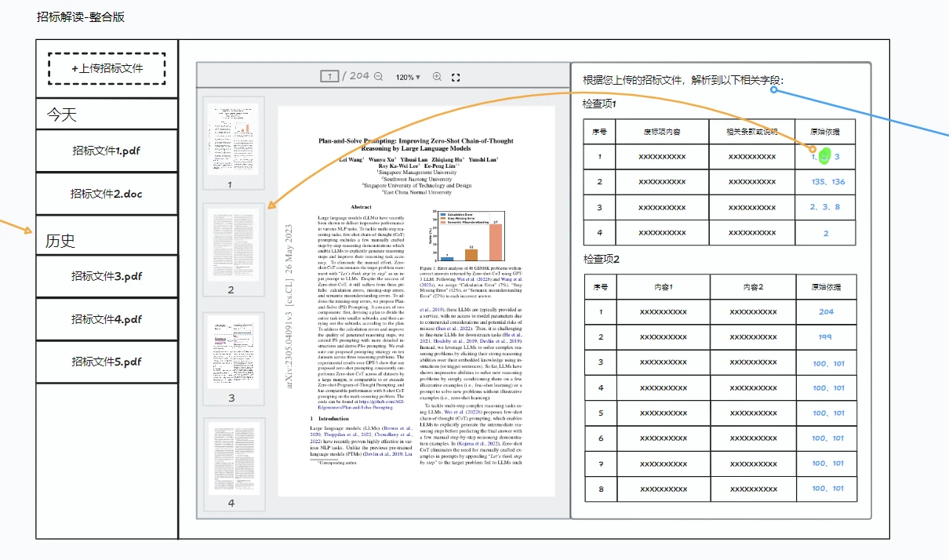Click 100、101 link in 检查项2 row 3

pyautogui.click(x=828, y=363)
